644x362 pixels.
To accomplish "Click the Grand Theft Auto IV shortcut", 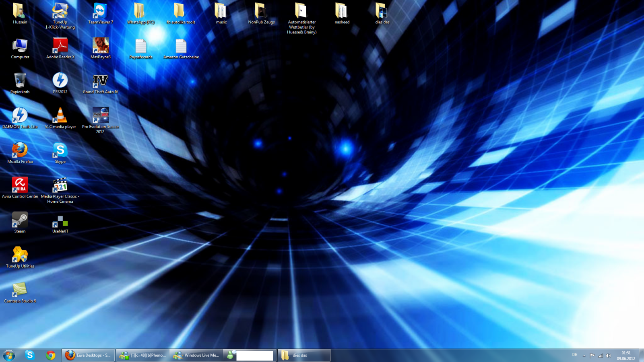I will [x=100, y=81].
